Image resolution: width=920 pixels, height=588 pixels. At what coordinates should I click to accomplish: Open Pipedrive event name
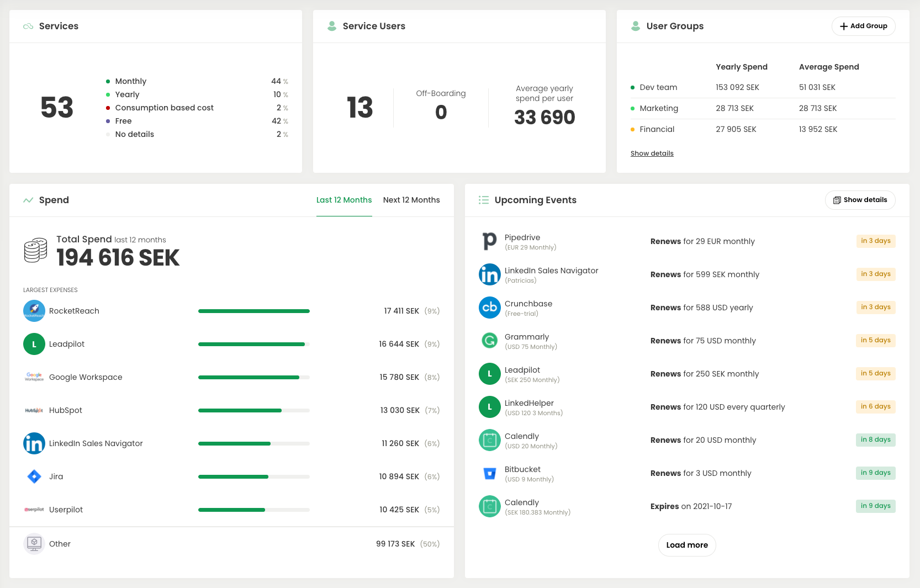click(x=522, y=237)
